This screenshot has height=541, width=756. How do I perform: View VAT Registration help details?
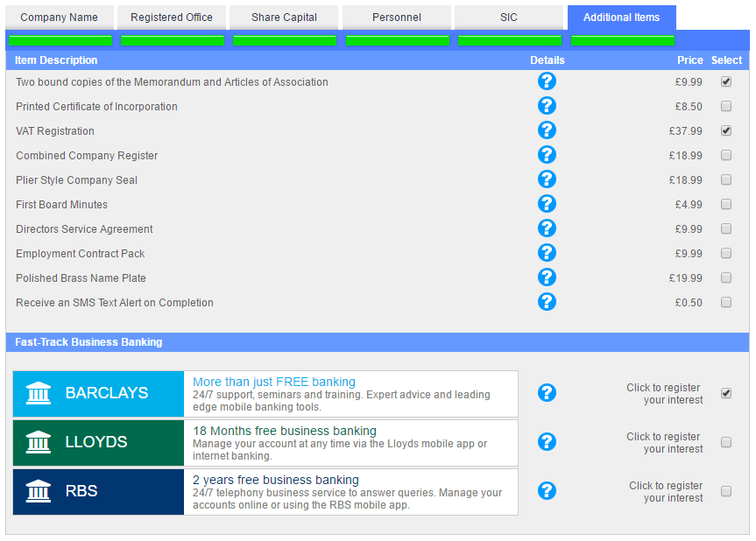click(x=547, y=130)
